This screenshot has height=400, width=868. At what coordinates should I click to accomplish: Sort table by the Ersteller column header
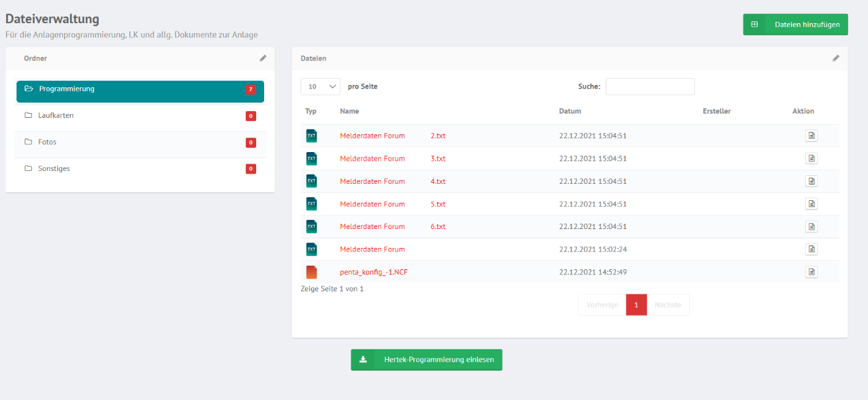[717, 111]
